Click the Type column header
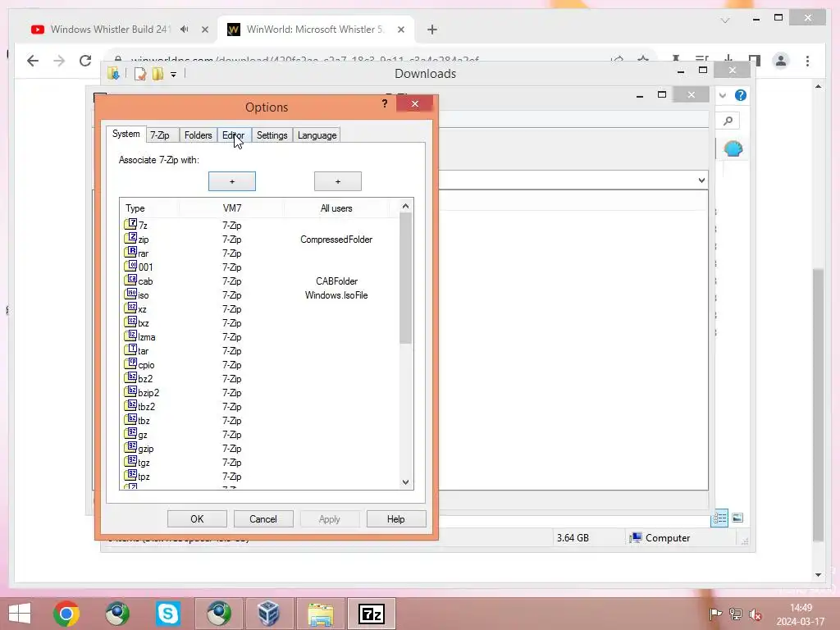 149,208
